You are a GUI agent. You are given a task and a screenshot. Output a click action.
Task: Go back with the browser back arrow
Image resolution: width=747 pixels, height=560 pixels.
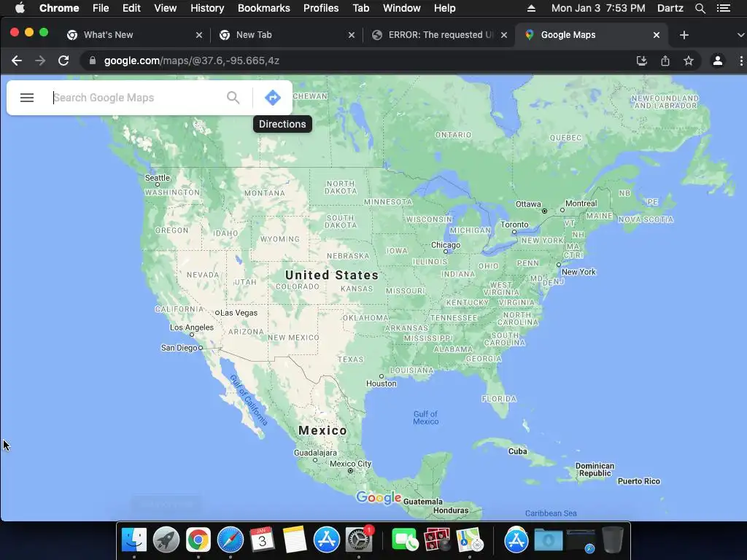pos(17,61)
